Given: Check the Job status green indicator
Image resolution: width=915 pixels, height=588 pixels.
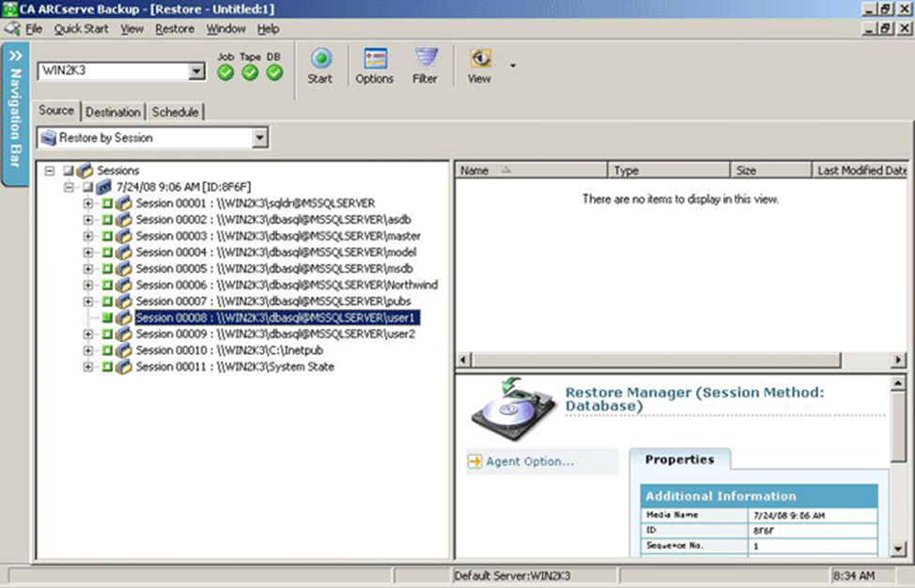Looking at the screenshot, I should 225,73.
